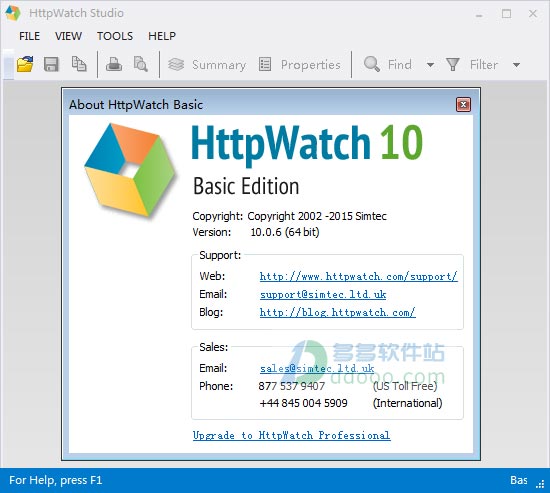Click the sales@simtec.ltd.uk email link
550x493 pixels.
point(317,368)
